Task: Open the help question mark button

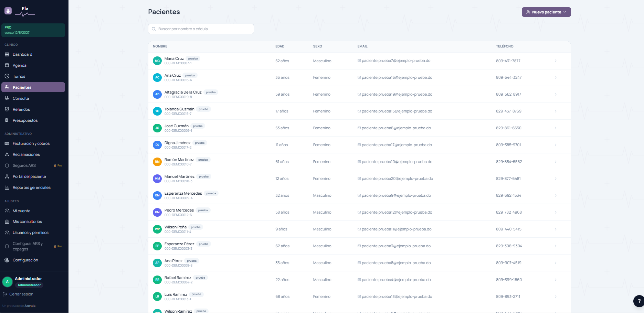Action: coord(639,301)
